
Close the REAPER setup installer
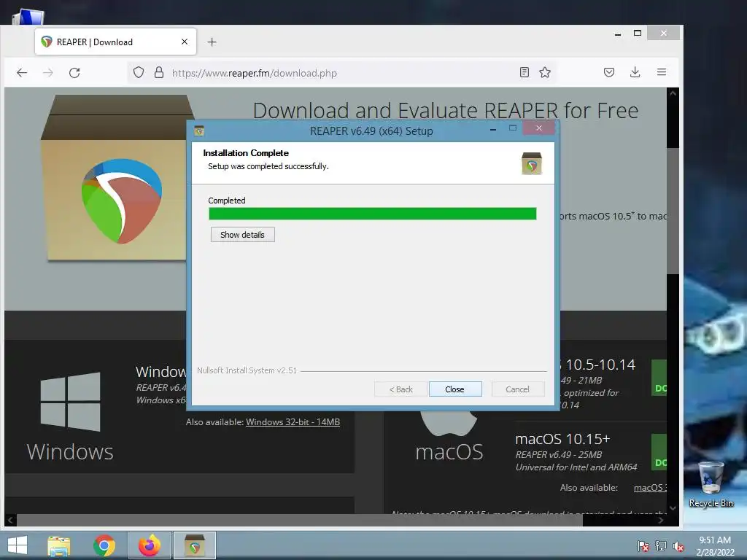click(455, 389)
